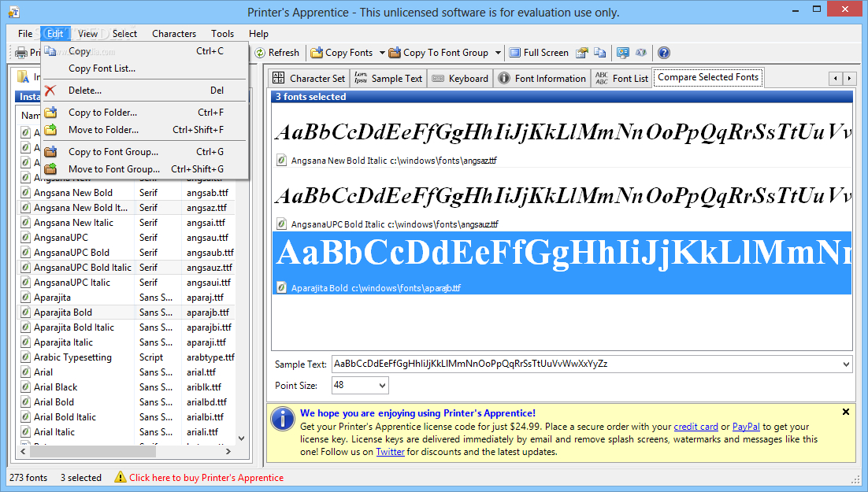The image size is (868, 492).
Task: Click the red X delete icon in menu
Action: point(50,91)
